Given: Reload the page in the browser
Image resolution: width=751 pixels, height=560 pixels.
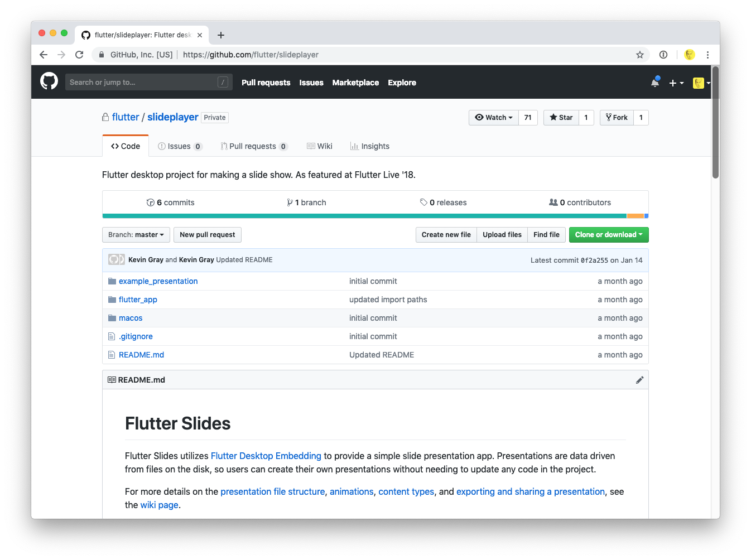Looking at the screenshot, I should coord(79,55).
